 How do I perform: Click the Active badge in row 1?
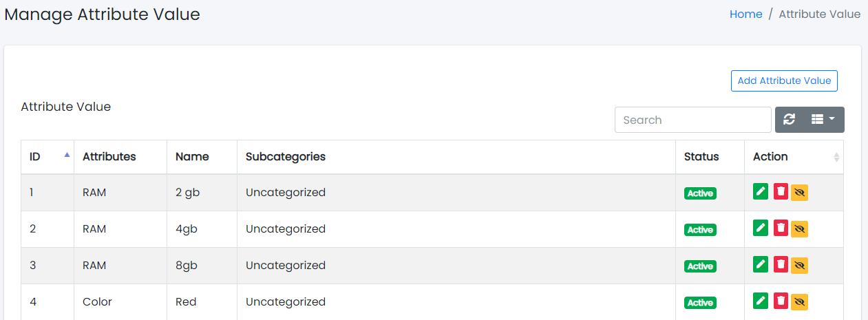[x=700, y=193]
